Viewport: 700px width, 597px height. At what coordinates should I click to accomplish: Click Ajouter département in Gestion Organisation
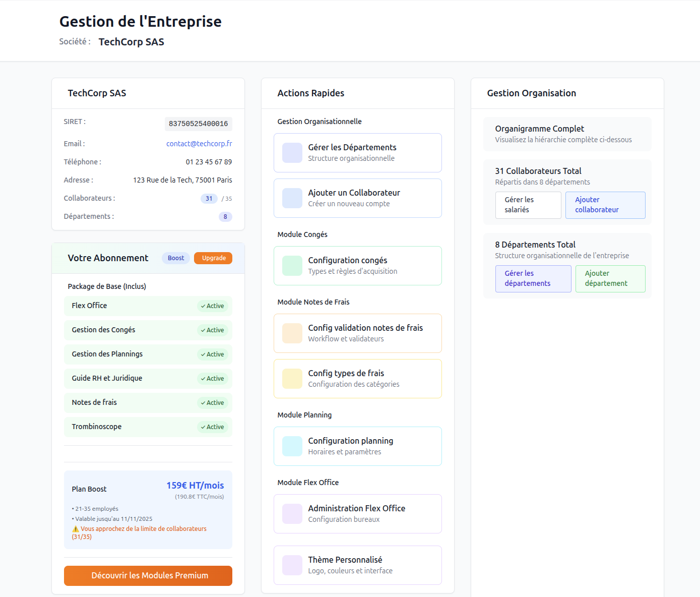pyautogui.click(x=610, y=279)
